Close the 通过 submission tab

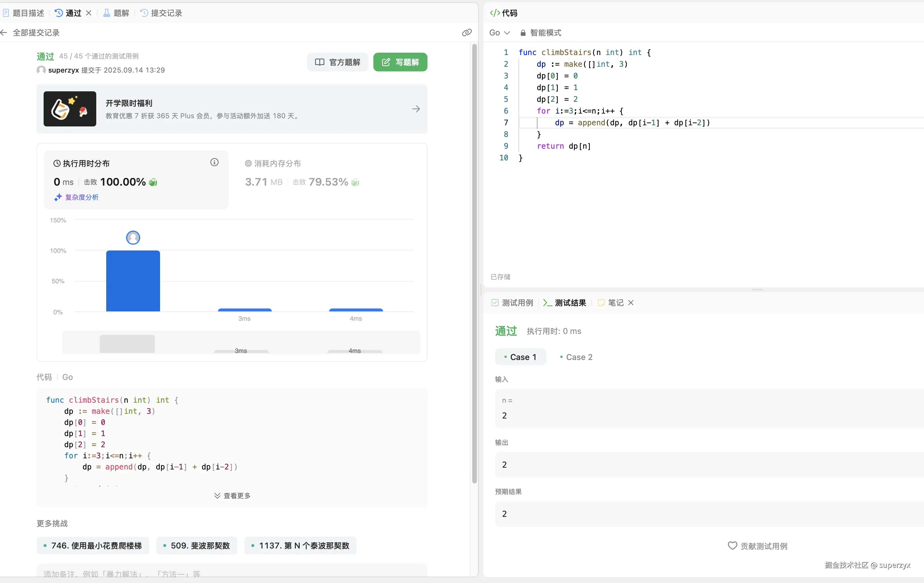pos(89,13)
